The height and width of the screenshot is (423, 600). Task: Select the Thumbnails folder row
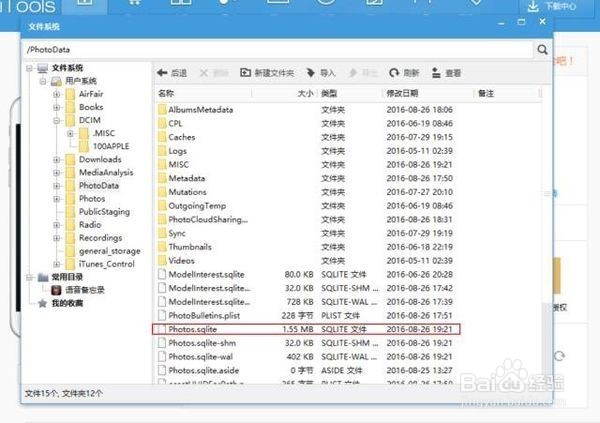point(306,247)
